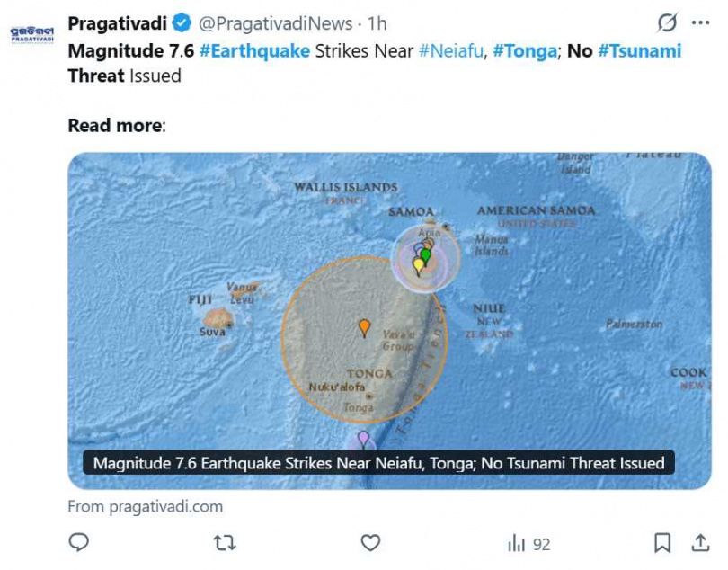Screen dimensions: 728x570
Task: Visit the 'From pragativadi.com' source link
Action: coord(146,506)
